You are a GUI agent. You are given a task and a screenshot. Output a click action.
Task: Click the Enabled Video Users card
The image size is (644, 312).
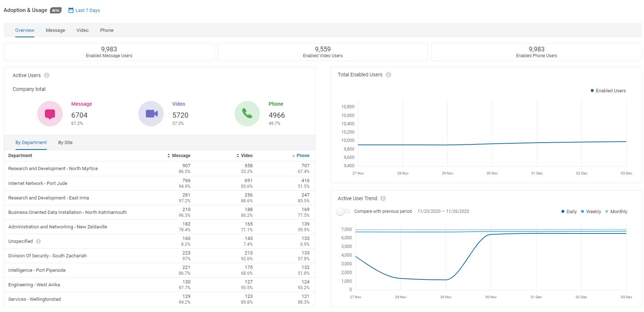tap(323, 52)
